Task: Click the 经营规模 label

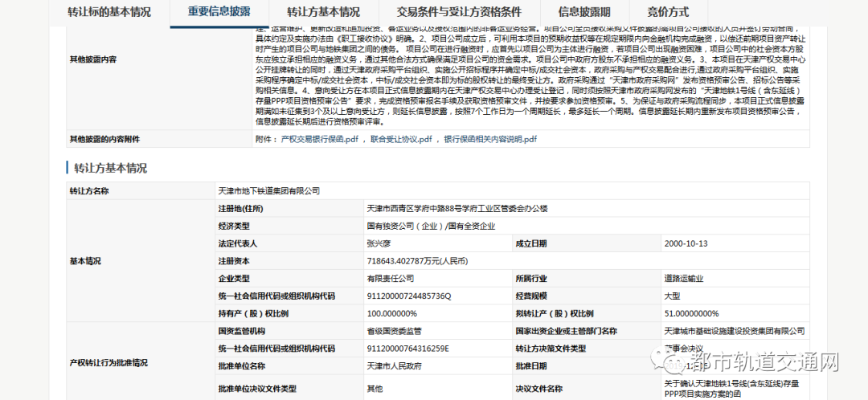Action: coord(531,296)
